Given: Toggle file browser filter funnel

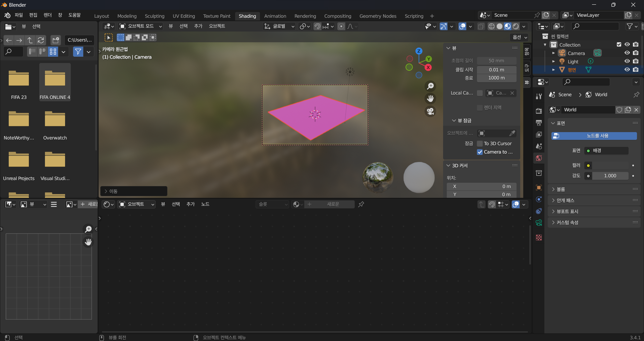Looking at the screenshot, I should (x=78, y=52).
